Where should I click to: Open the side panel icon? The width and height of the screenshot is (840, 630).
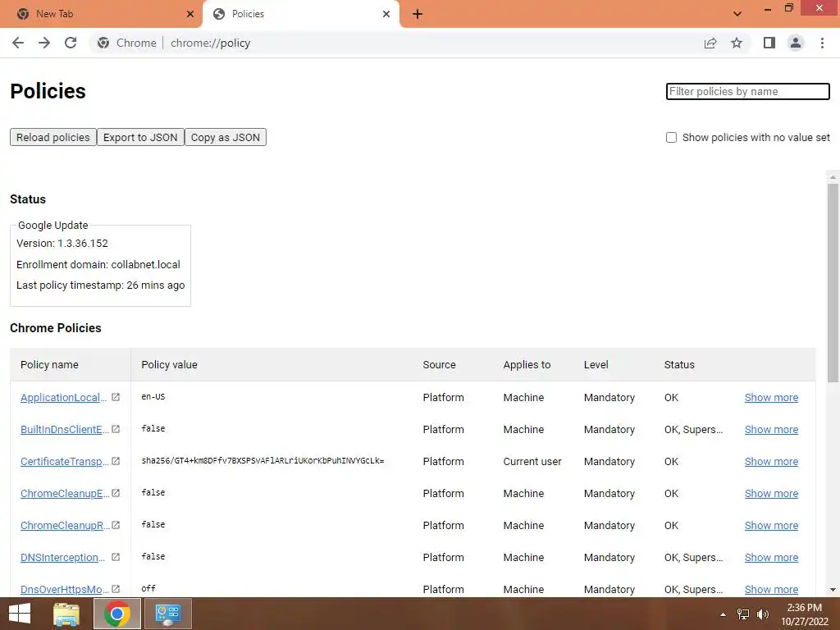click(x=769, y=43)
